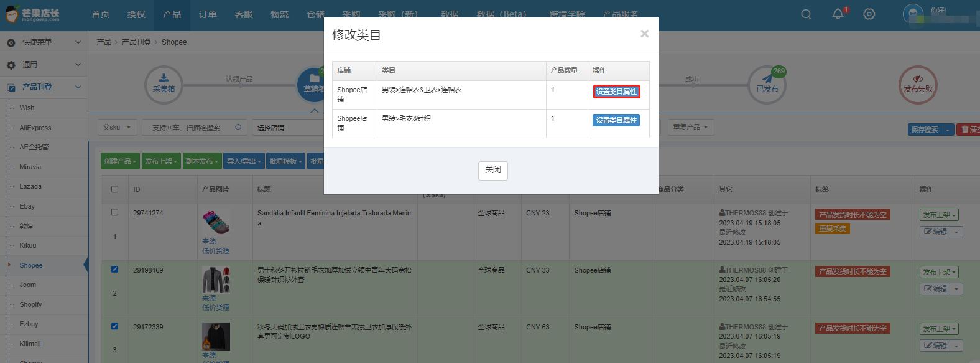The height and width of the screenshot is (363, 980).
Task: Click the 关闭 button in the dialog
Action: point(493,170)
